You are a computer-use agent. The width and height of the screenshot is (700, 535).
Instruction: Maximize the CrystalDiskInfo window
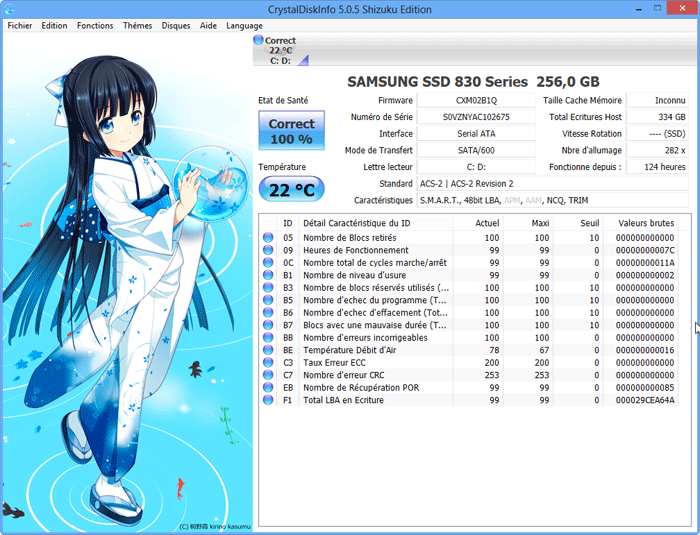pos(658,8)
